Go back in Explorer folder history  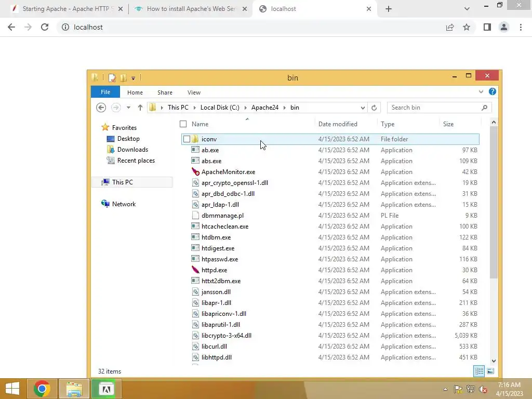pyautogui.click(x=101, y=108)
